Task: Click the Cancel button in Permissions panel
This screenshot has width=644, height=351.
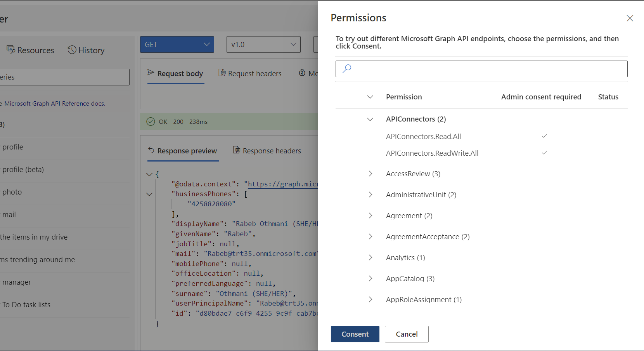Action: click(406, 334)
